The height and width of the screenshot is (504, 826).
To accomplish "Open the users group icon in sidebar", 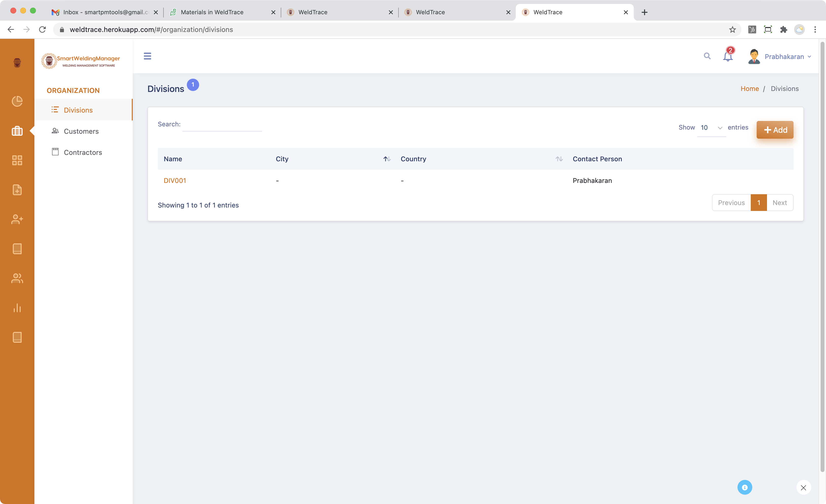I will [x=17, y=278].
